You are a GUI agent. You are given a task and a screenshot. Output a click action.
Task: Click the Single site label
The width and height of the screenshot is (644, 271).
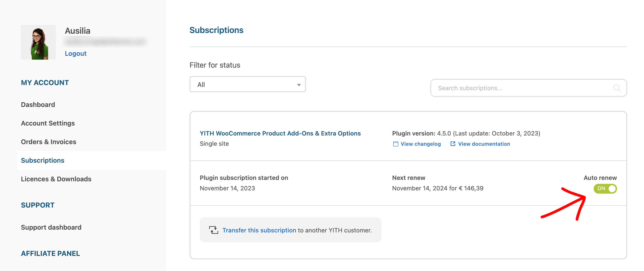pos(214,144)
